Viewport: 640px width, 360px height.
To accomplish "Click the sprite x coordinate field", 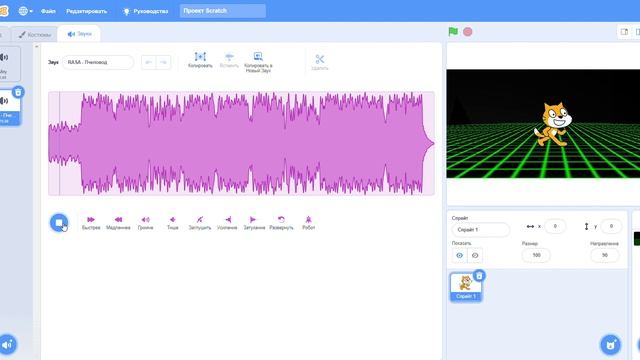I will click(555, 226).
